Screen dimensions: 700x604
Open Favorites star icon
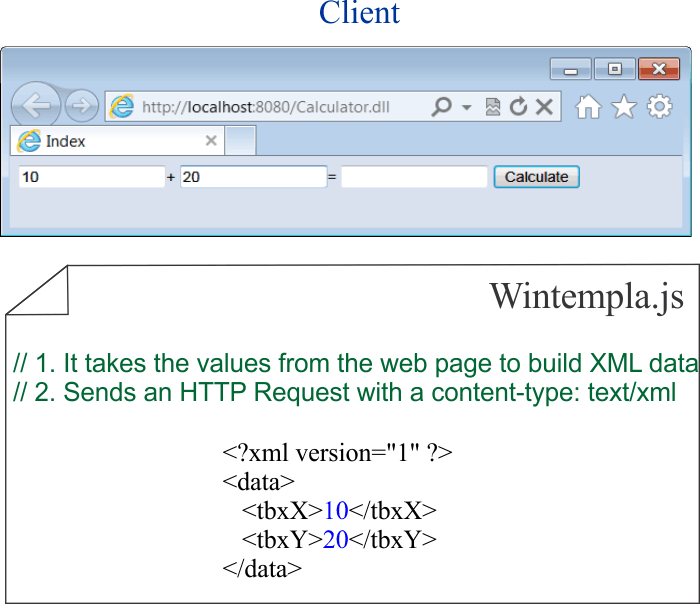click(x=624, y=107)
